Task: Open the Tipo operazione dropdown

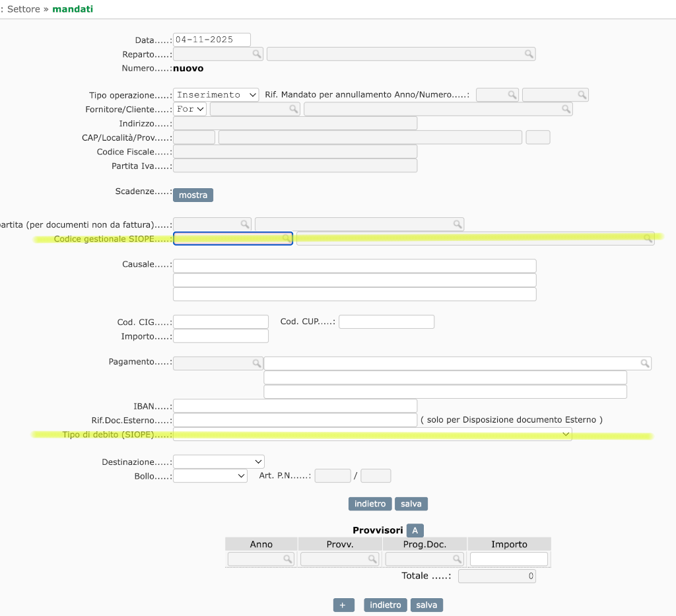Action: click(x=216, y=95)
